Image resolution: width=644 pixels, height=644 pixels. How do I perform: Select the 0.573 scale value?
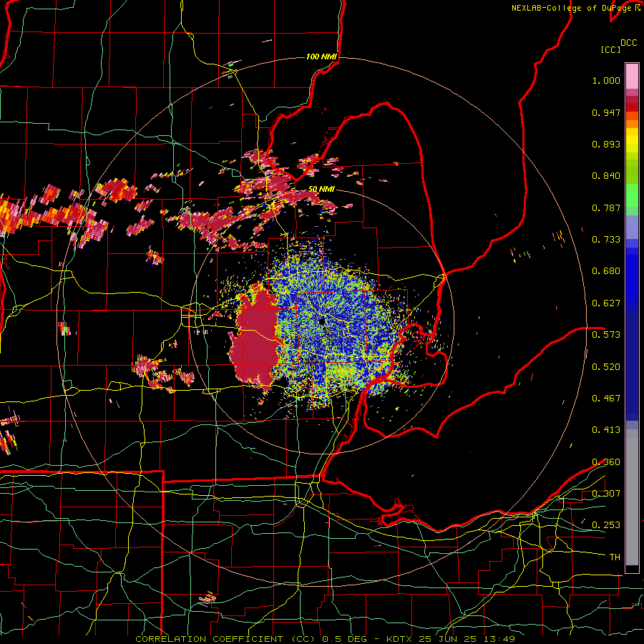(606, 335)
